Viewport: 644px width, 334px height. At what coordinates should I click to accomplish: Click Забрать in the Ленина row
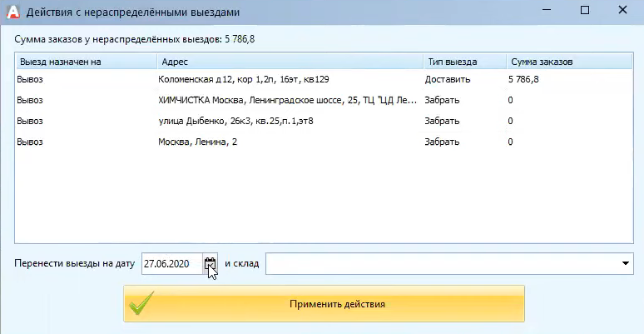pyautogui.click(x=442, y=142)
